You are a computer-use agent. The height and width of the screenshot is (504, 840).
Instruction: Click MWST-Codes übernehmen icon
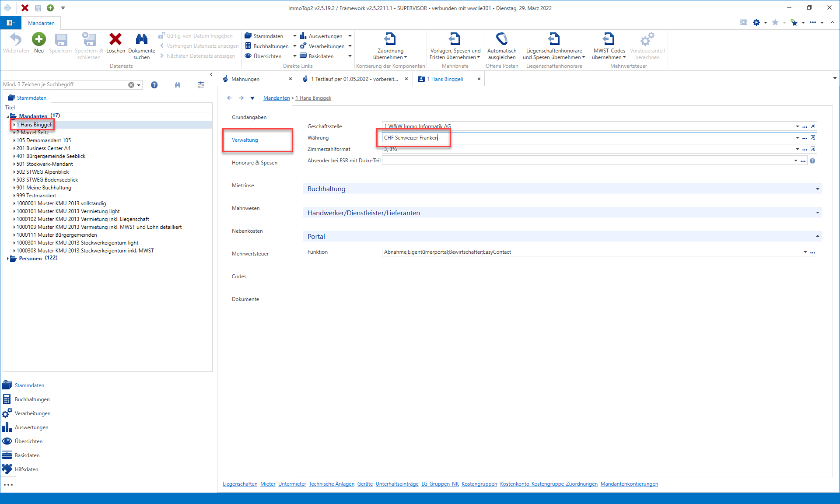point(609,39)
